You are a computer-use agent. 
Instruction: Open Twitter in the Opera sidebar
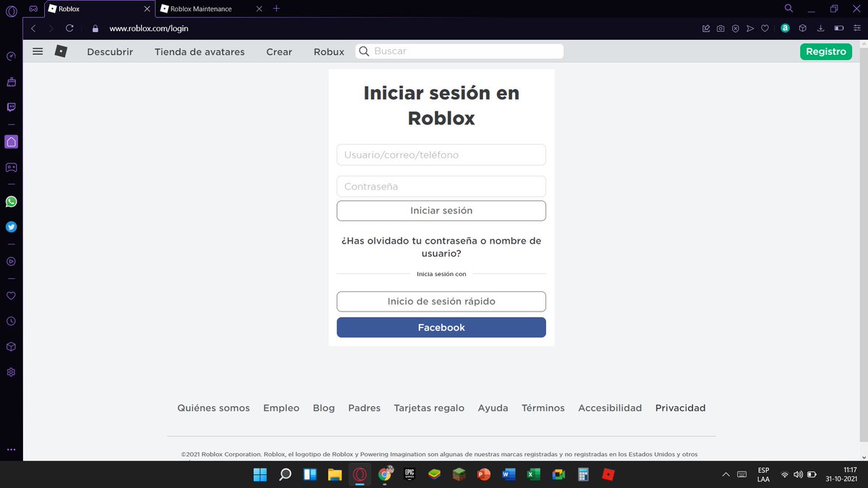point(11,226)
